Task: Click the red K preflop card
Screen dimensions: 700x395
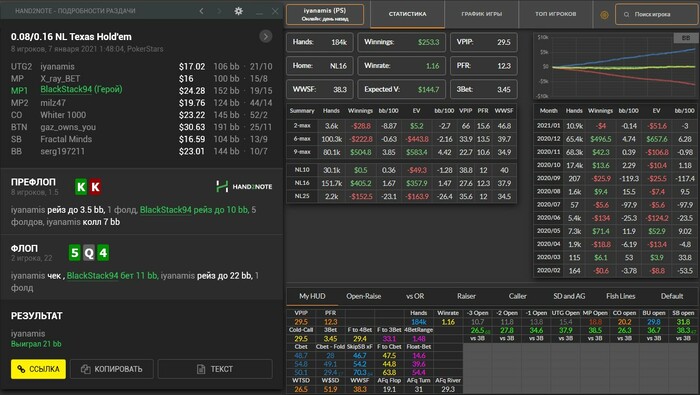Action: pos(95,187)
